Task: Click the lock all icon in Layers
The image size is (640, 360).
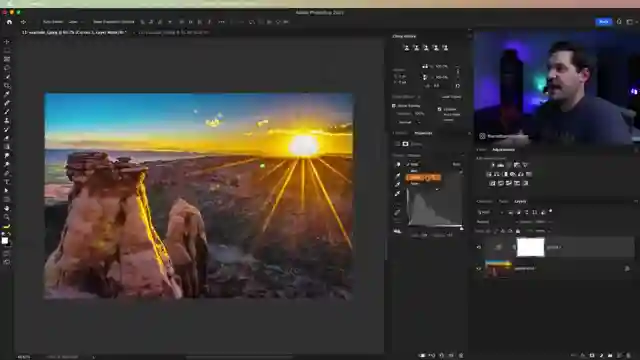Action: pyautogui.click(x=518, y=231)
